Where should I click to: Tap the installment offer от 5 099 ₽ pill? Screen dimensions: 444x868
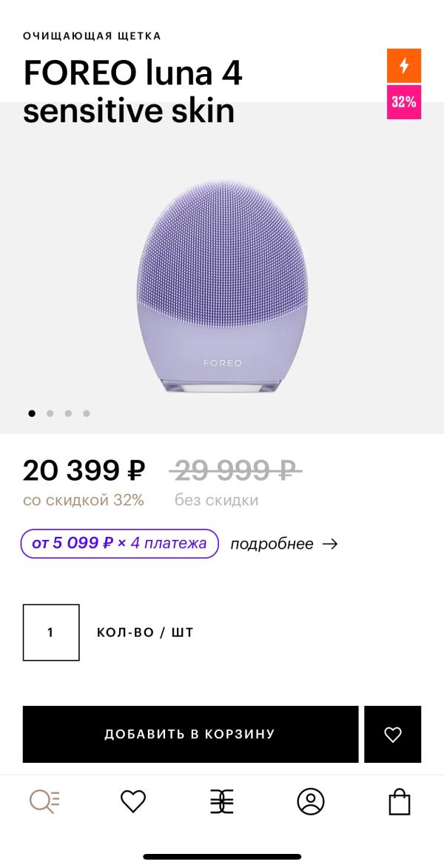click(120, 544)
